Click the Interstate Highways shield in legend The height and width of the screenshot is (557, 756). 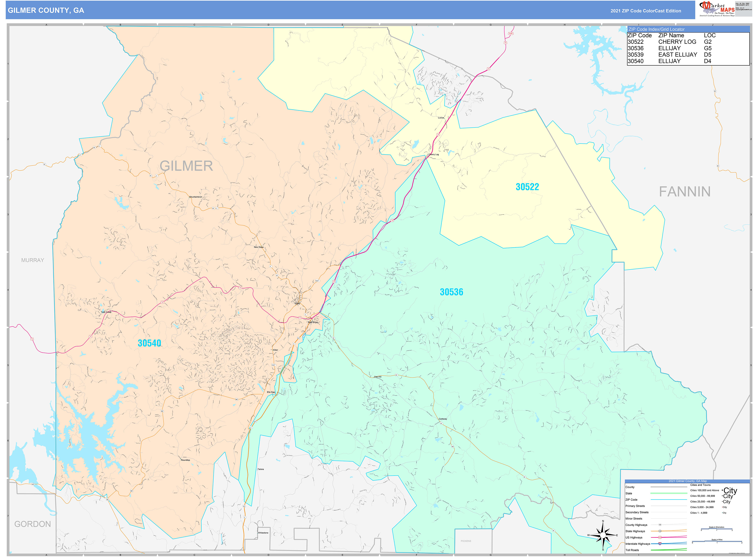pos(660,544)
